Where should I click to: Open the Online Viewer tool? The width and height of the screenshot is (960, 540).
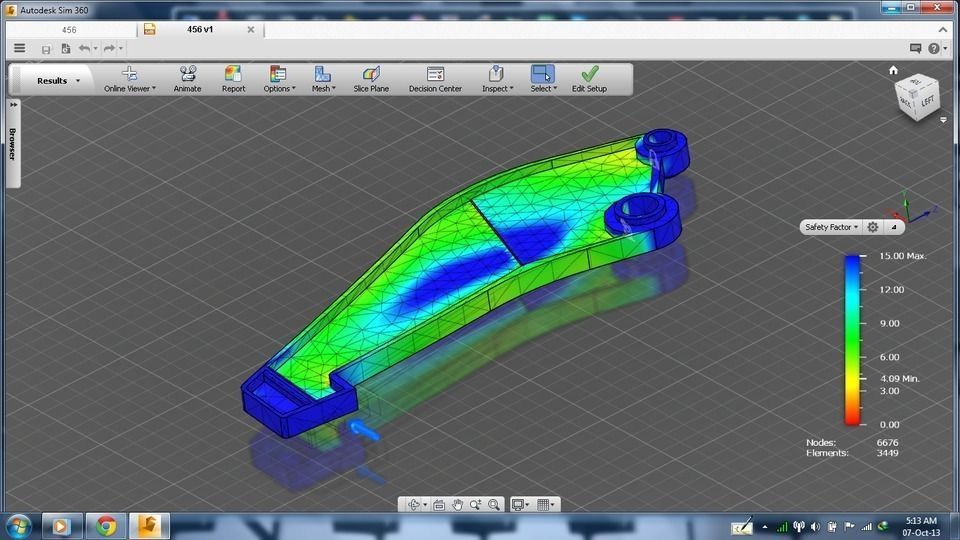[129, 80]
